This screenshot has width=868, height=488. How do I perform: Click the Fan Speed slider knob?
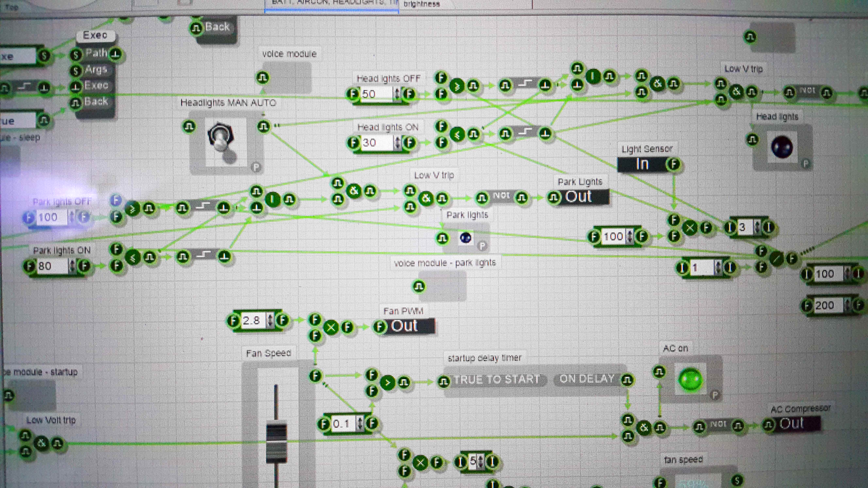[x=276, y=443]
